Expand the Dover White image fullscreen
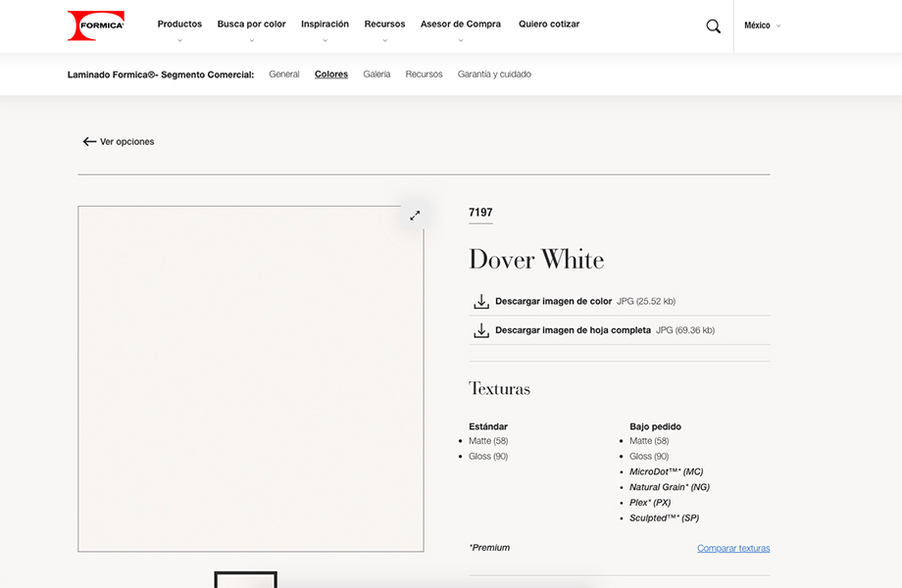The width and height of the screenshot is (902, 588). click(x=415, y=216)
